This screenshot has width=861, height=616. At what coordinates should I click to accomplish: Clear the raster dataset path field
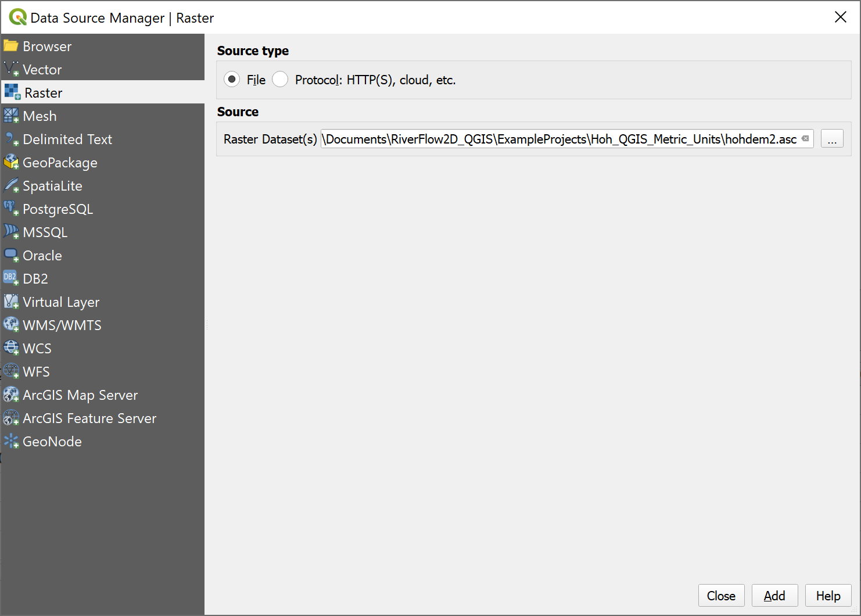coord(805,139)
